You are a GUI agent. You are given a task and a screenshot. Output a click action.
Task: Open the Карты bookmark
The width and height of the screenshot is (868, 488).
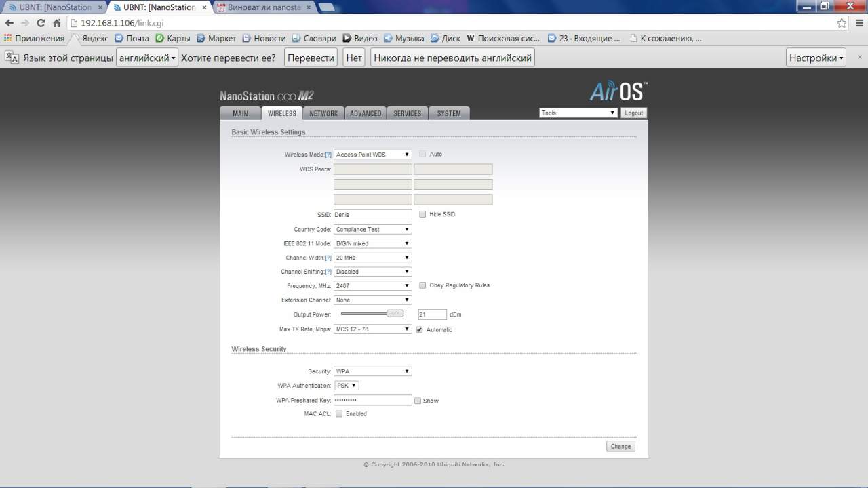tap(173, 39)
